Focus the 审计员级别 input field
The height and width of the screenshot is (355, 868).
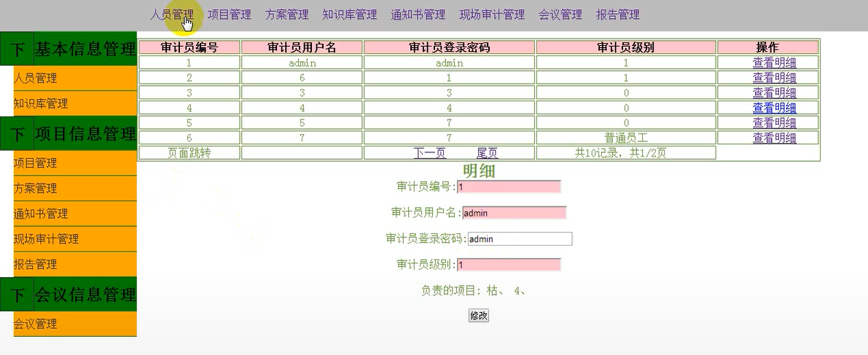point(509,265)
